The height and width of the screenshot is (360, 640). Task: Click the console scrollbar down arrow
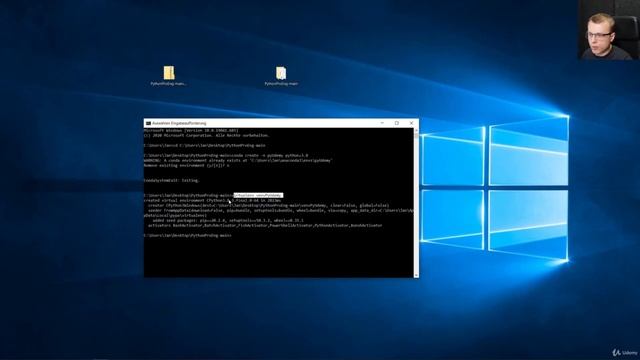[x=416, y=275]
